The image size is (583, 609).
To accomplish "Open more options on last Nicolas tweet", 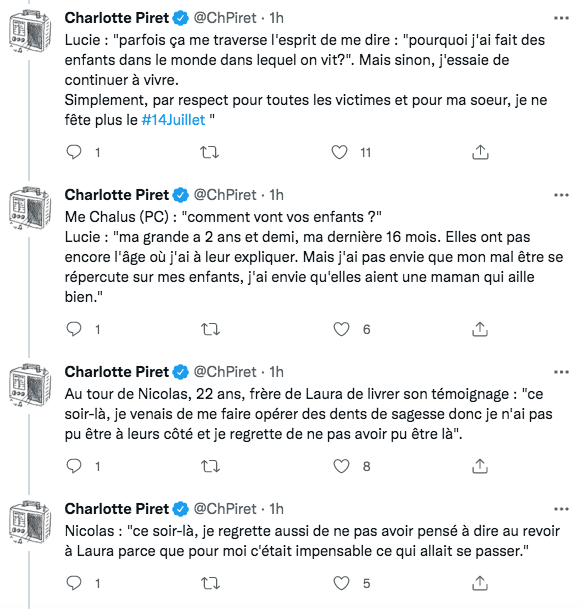I will point(561,509).
